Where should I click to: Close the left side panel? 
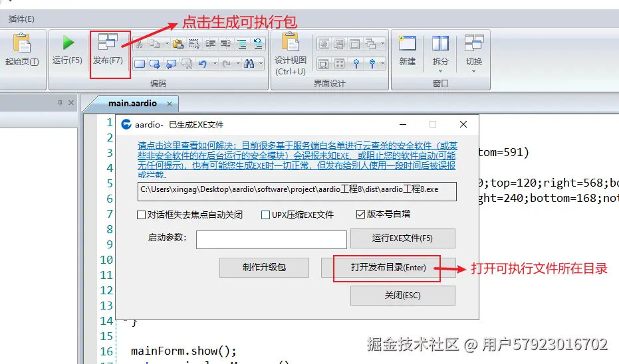[71, 102]
